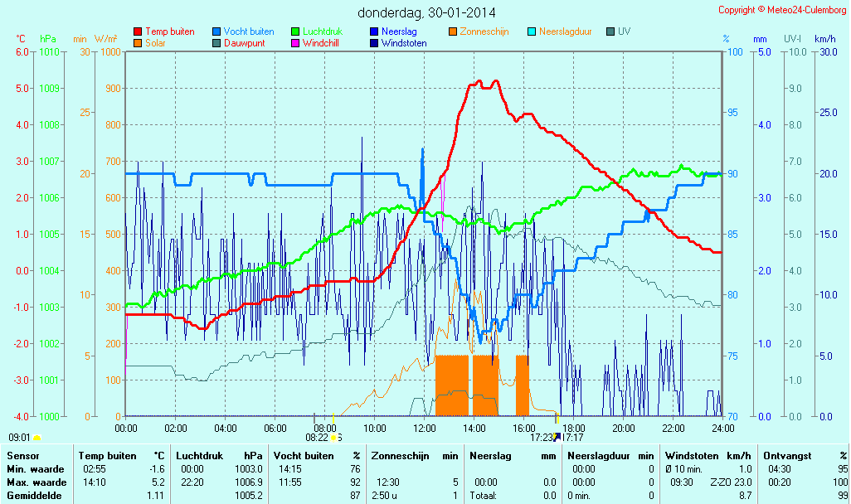The width and height of the screenshot is (851, 504).
Task: Click the 12:00 label on time axis
Action: click(x=425, y=428)
